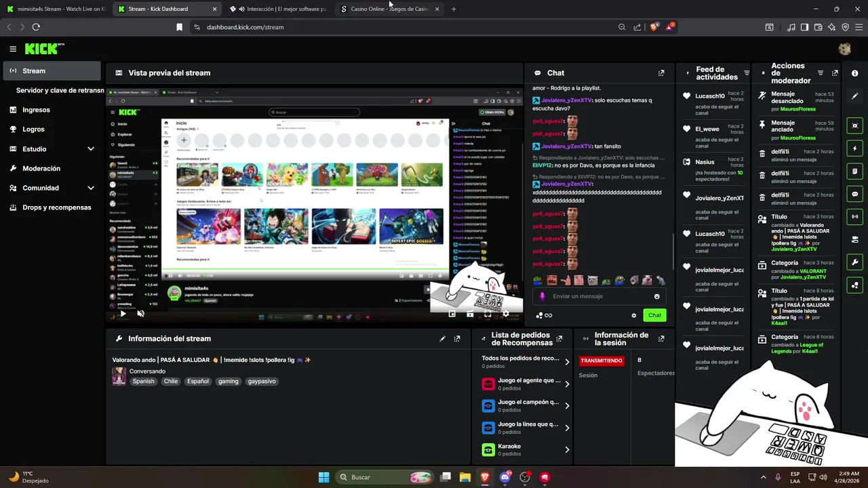Screen dimensions: 868x488
Task: Toggle picture-in-picture on stream preview
Action: 452,314
